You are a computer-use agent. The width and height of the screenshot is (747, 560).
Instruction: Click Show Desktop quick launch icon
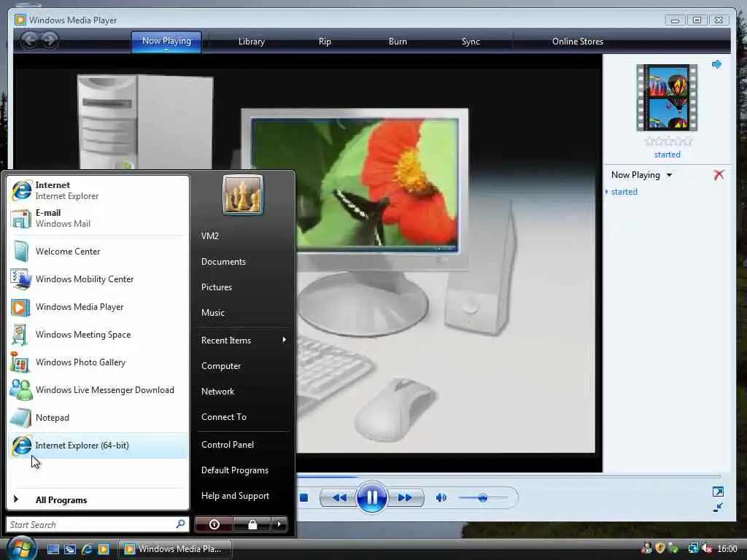coord(53,549)
